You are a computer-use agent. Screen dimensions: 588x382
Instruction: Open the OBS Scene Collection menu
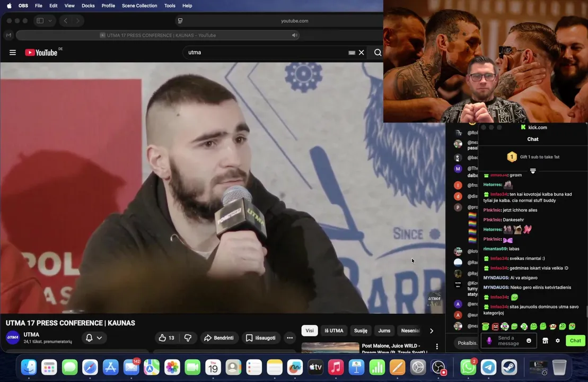[x=139, y=6]
